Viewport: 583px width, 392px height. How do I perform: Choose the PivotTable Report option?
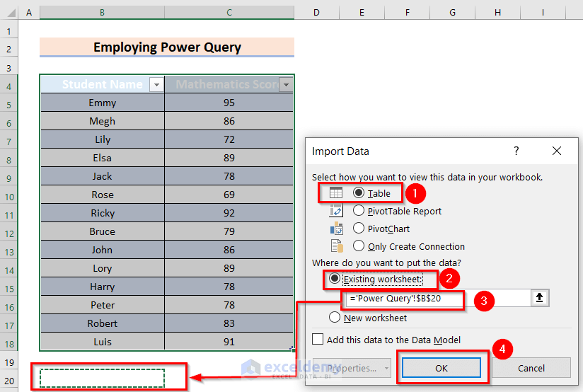click(359, 211)
